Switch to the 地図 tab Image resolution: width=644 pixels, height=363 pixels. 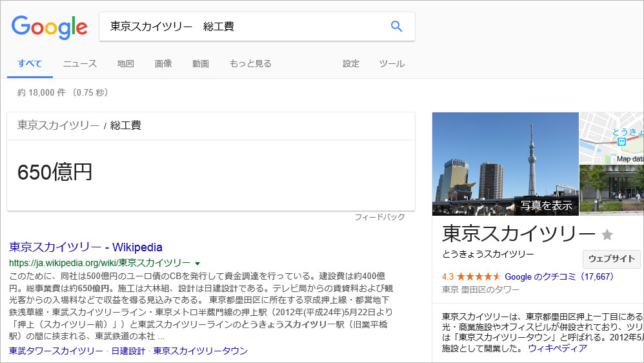click(126, 63)
